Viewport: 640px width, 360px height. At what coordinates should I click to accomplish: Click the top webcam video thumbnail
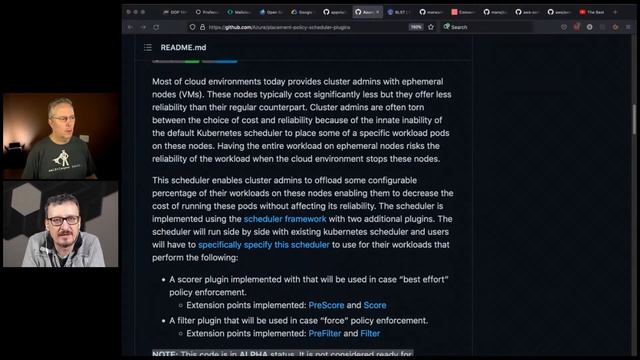[x=60, y=136]
